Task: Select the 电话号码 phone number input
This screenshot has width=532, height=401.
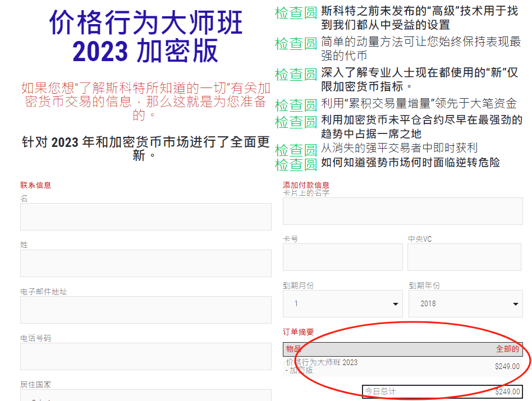Action: (146, 357)
